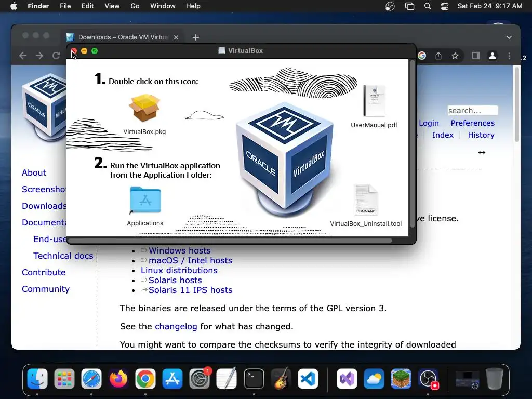Open the changelog link

coord(176,326)
